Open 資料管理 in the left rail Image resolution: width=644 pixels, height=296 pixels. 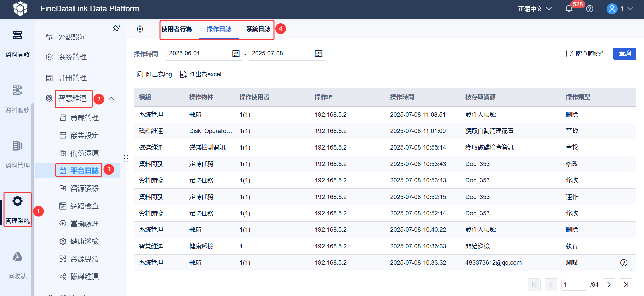tap(17, 155)
